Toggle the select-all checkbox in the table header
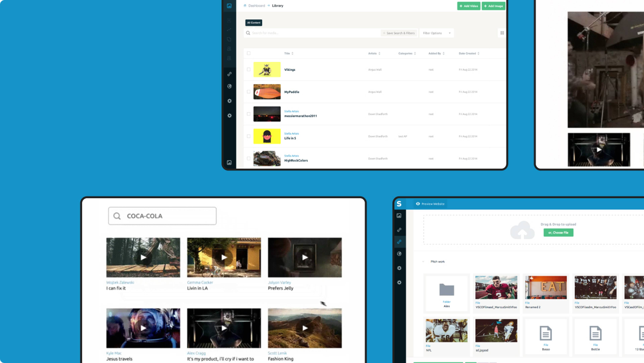 pos(249,53)
